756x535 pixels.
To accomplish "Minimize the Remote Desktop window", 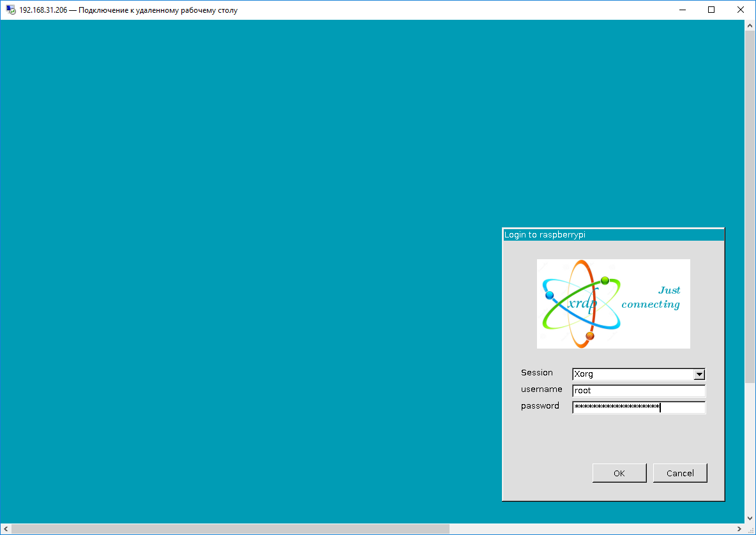I will (682, 10).
